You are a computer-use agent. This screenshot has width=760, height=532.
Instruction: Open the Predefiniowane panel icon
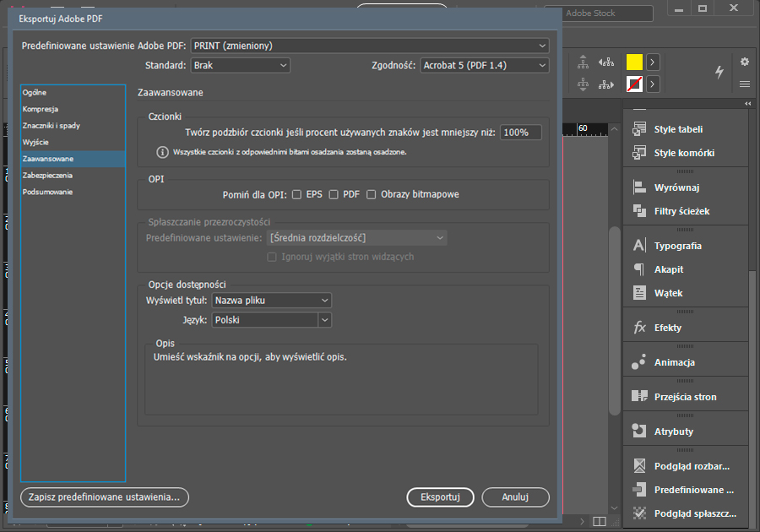tap(639, 490)
